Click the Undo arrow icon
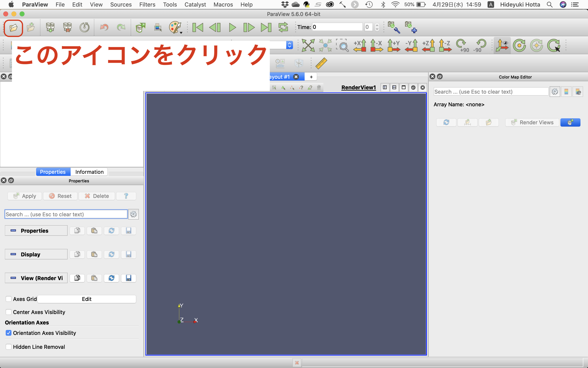588x368 pixels. 104,27
